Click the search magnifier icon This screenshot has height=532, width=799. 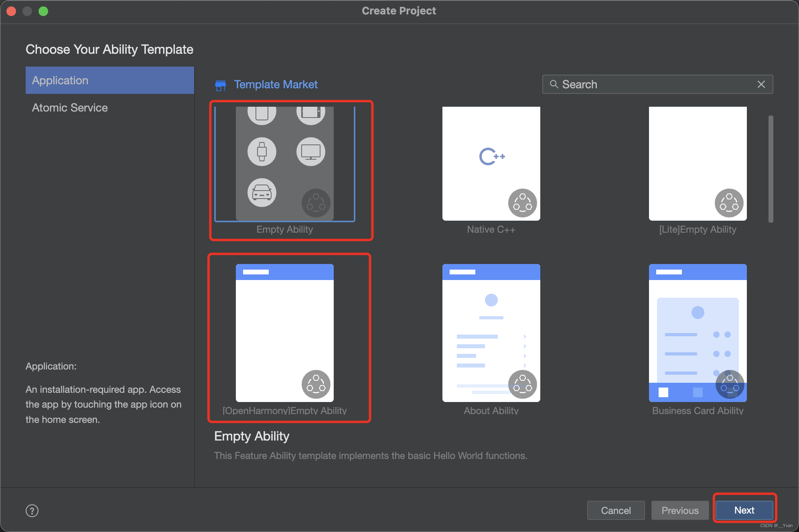point(554,84)
